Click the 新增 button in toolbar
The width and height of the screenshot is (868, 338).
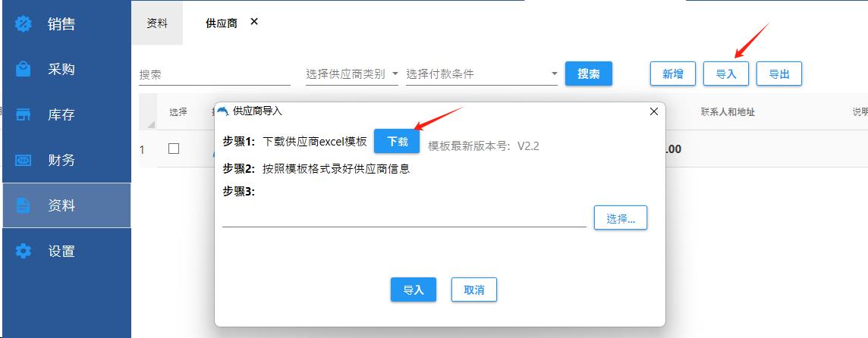[672, 74]
